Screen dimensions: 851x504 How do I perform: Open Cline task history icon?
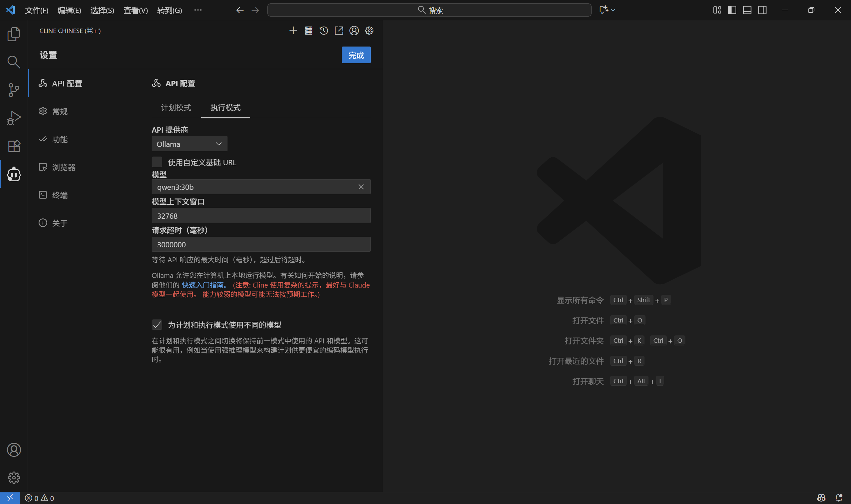tap(324, 31)
